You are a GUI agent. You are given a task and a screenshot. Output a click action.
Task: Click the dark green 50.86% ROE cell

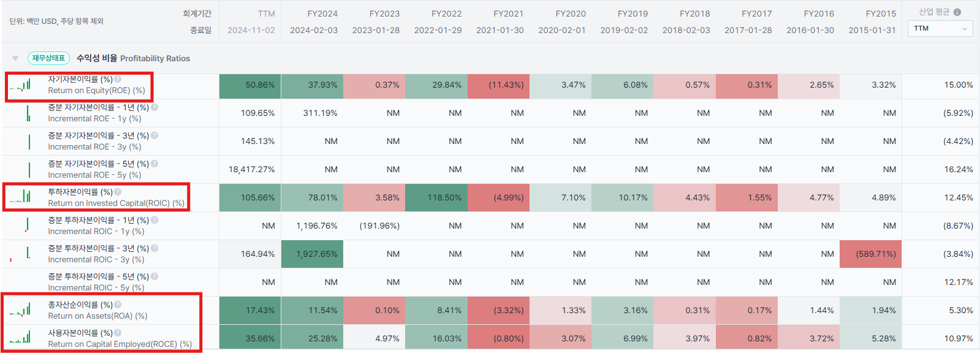(x=250, y=85)
